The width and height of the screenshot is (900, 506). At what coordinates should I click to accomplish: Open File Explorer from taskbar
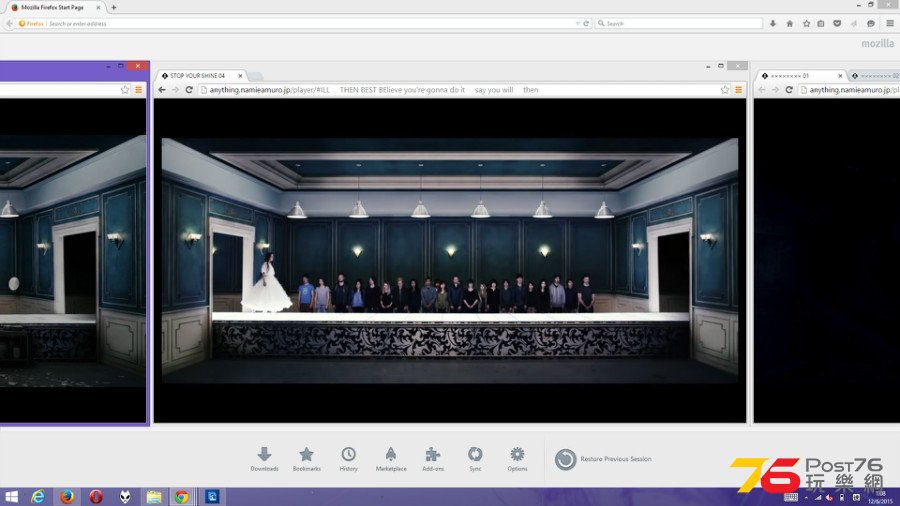pos(154,497)
